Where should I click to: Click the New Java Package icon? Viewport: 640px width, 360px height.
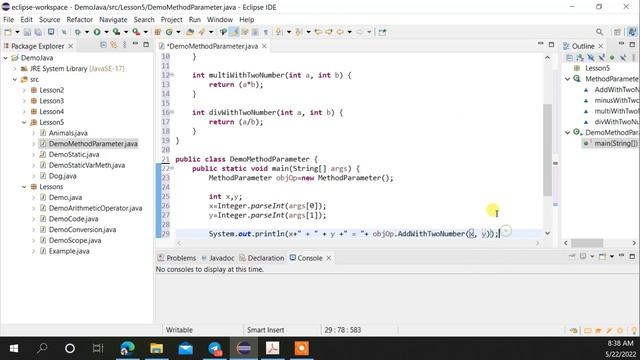coord(158,32)
